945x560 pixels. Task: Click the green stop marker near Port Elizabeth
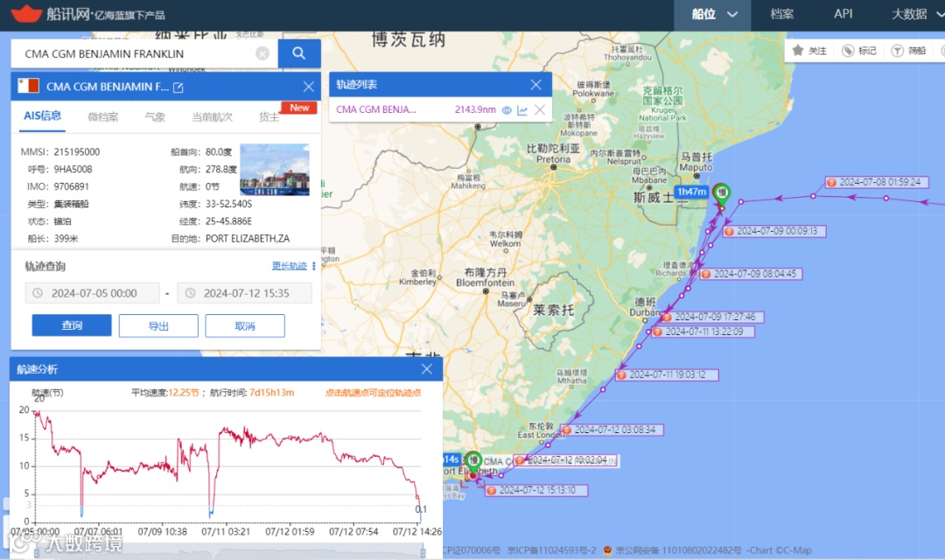(473, 462)
